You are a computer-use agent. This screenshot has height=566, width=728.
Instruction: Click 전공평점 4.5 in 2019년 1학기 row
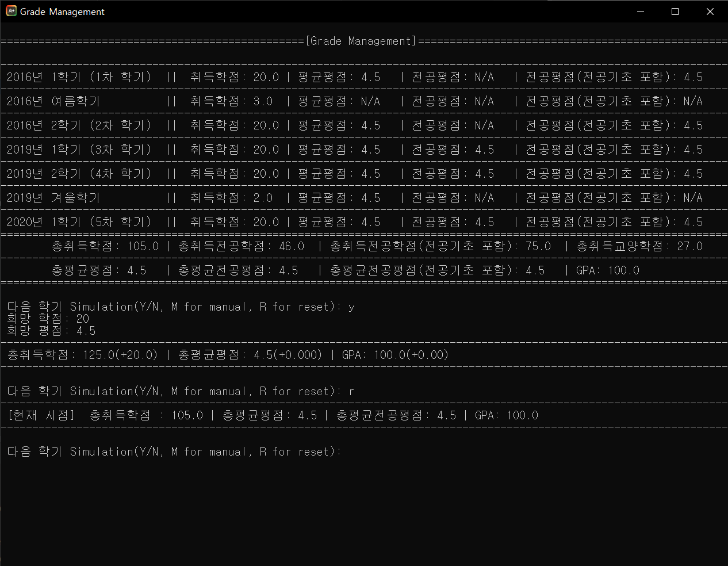[x=453, y=150]
